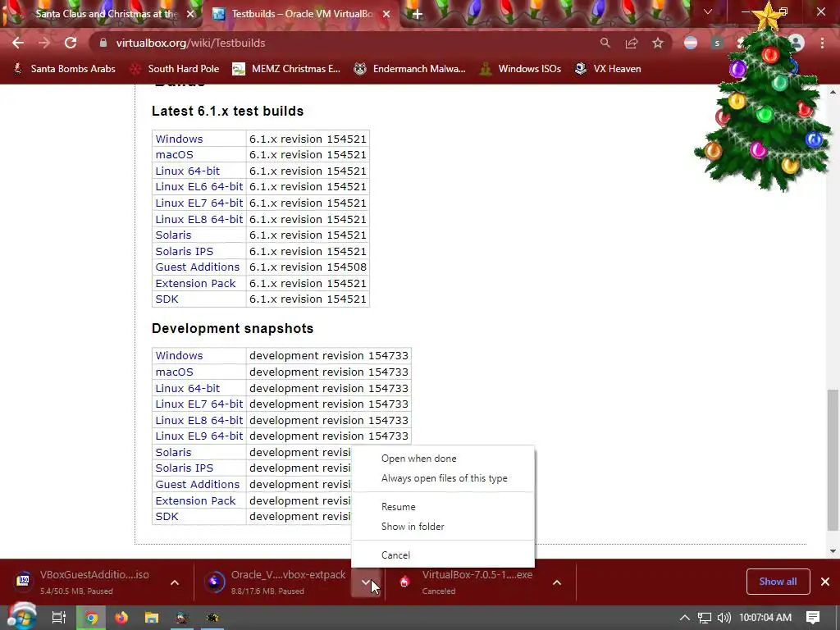The width and height of the screenshot is (840, 630).
Task: Open the Endermanch Malware bookmark
Action: (410, 69)
